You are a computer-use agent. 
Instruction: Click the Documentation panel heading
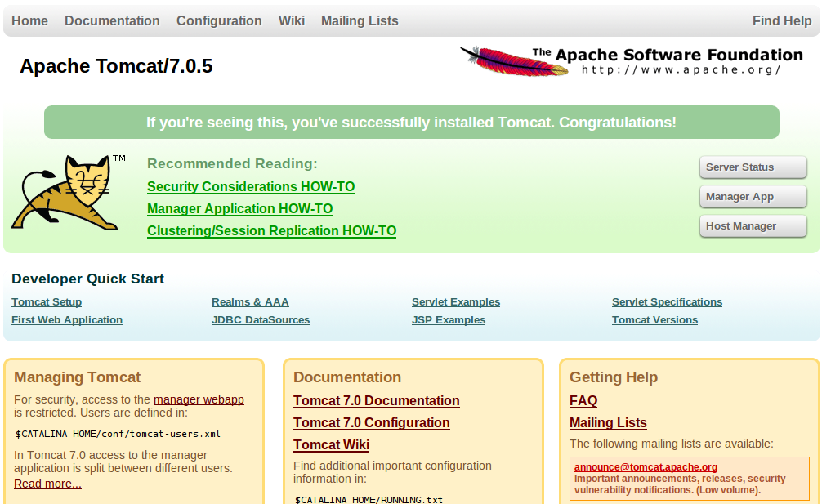pos(347,377)
